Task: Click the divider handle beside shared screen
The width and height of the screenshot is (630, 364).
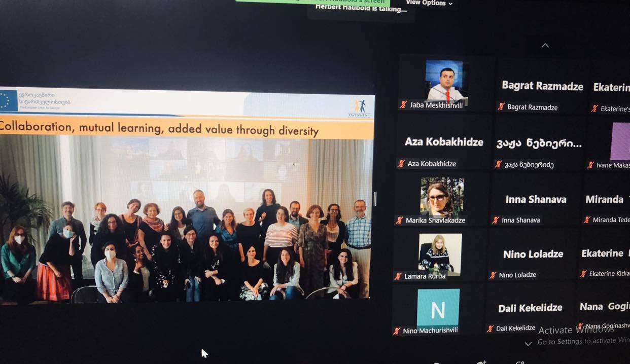Action: pyautogui.click(x=375, y=199)
